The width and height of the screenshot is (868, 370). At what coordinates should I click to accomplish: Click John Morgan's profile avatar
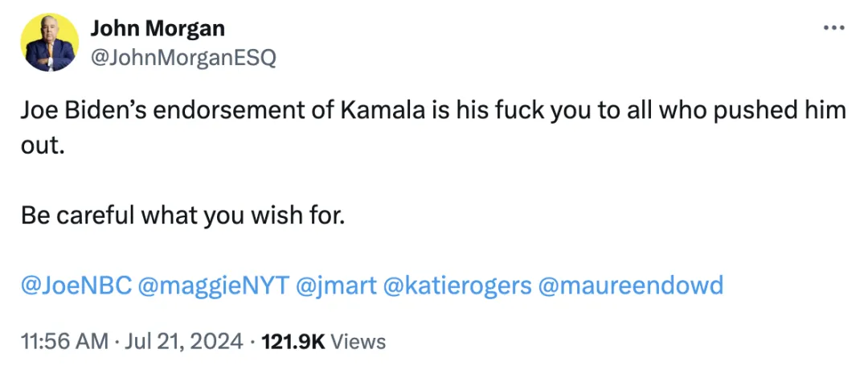pyautogui.click(x=49, y=43)
